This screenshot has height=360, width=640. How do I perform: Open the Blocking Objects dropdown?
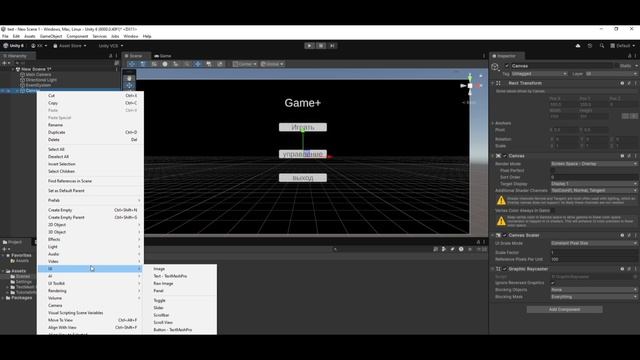[594, 290]
